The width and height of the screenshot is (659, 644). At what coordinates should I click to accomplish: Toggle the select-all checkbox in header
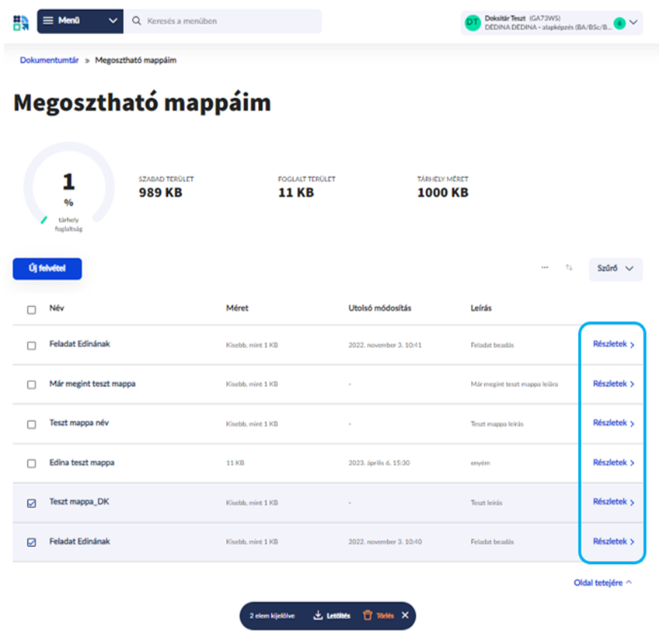32,309
